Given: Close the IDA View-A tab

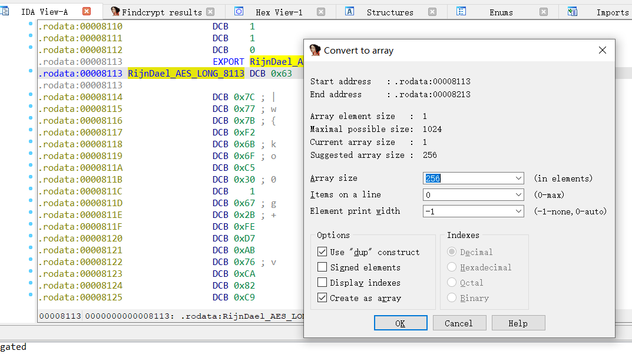Looking at the screenshot, I should [x=87, y=12].
